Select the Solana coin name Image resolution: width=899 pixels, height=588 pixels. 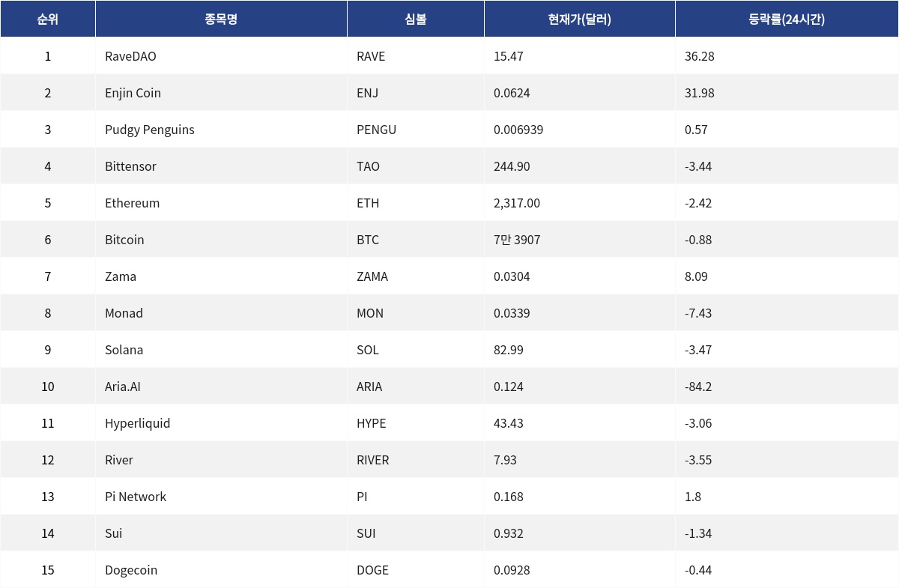[x=124, y=350]
